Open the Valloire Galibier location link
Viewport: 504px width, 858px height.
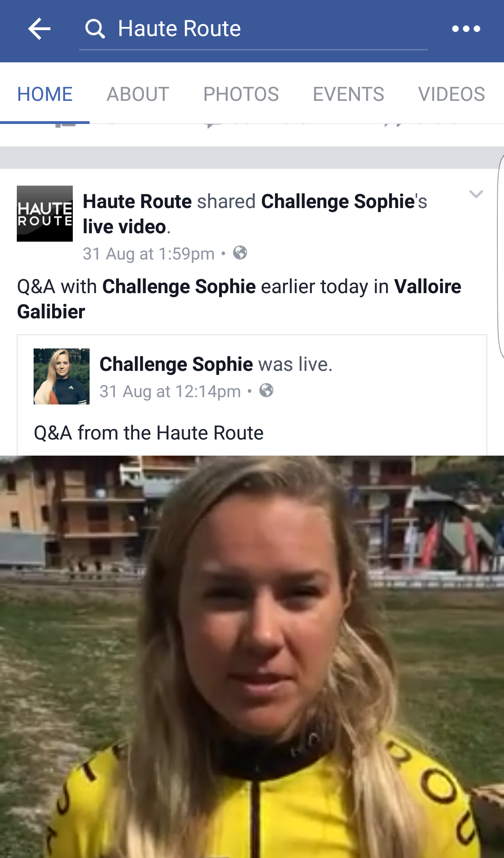(x=239, y=299)
